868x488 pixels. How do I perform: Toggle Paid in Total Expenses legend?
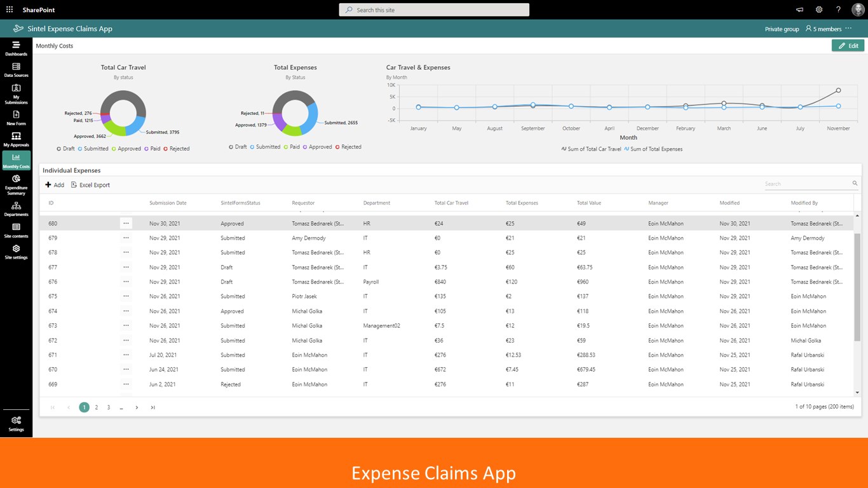[x=292, y=147]
